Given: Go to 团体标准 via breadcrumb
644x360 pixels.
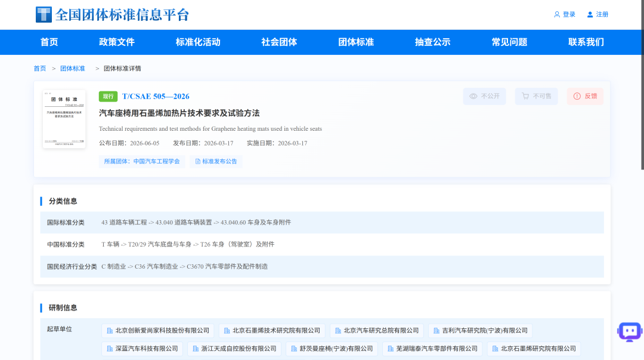Looking at the screenshot, I should 73,69.
